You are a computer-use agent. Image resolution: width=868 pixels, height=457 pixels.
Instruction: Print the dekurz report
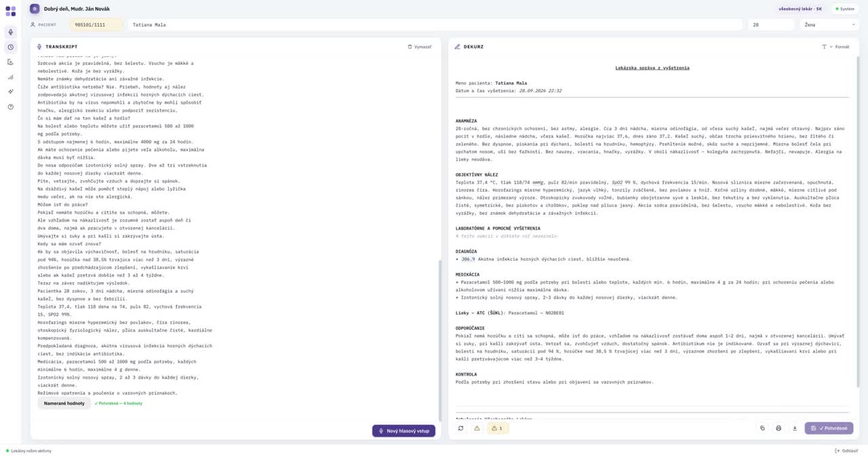pyautogui.click(x=778, y=429)
